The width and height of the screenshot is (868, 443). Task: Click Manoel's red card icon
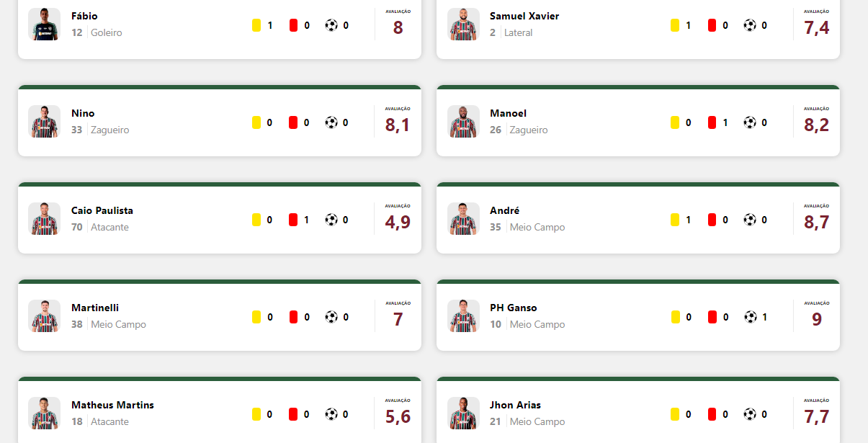[x=712, y=122]
